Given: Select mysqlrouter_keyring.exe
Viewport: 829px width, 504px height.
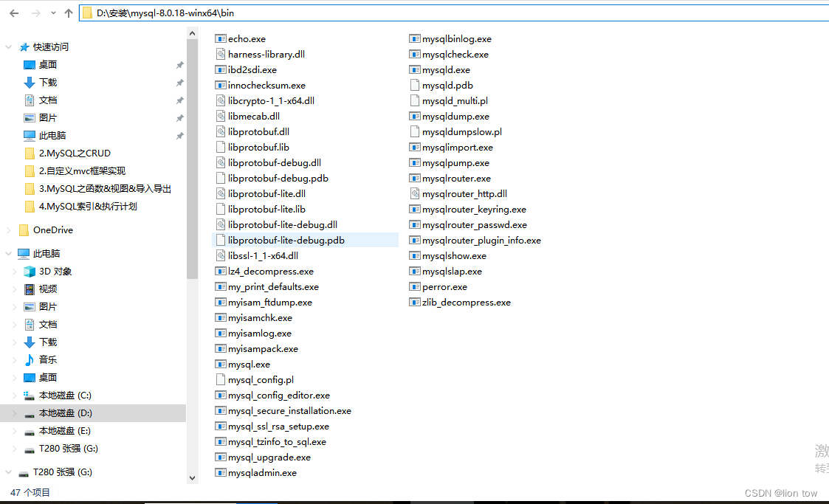Looking at the screenshot, I should tap(474, 210).
